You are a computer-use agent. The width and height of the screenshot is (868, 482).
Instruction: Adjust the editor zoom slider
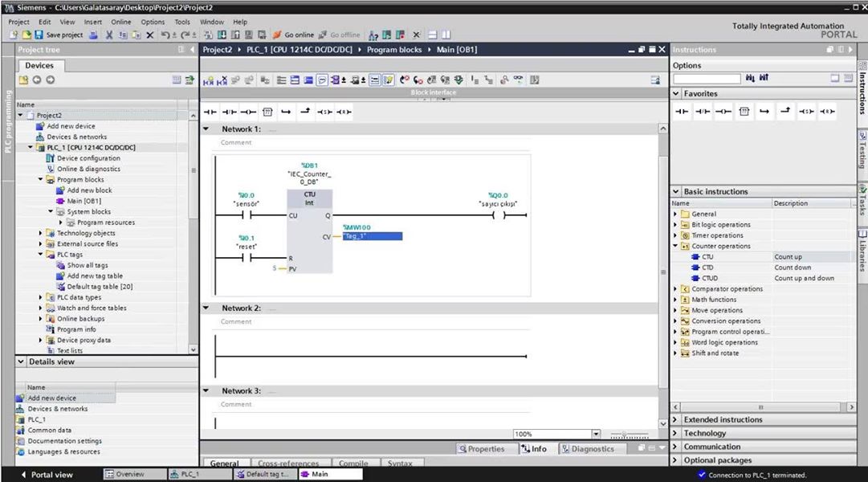click(630, 435)
